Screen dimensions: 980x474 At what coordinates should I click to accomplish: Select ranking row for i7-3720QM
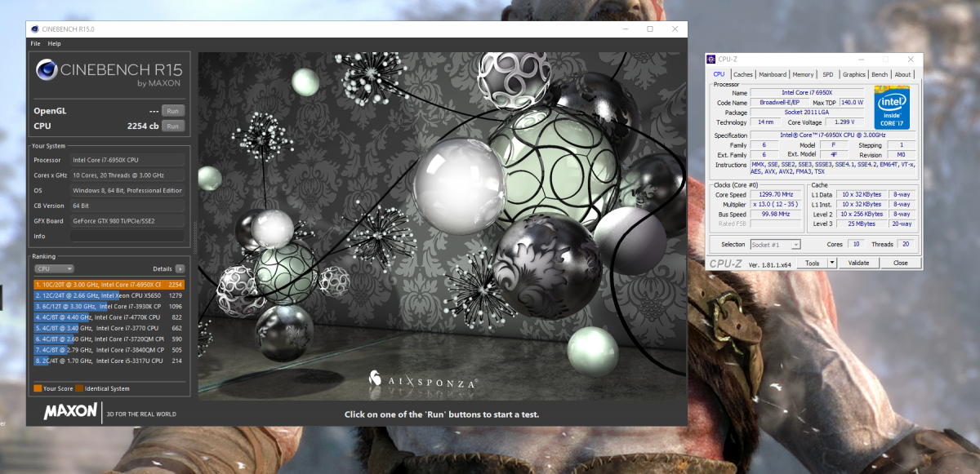[109, 339]
